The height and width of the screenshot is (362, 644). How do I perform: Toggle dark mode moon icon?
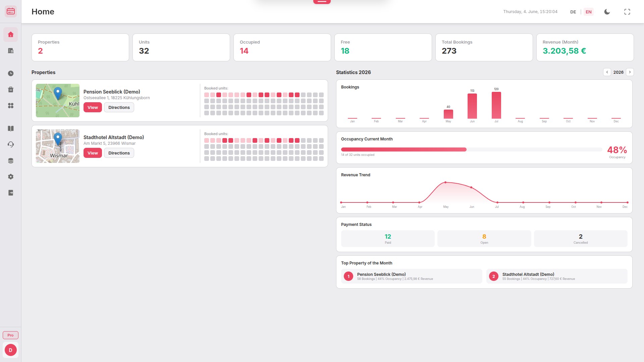click(x=607, y=12)
